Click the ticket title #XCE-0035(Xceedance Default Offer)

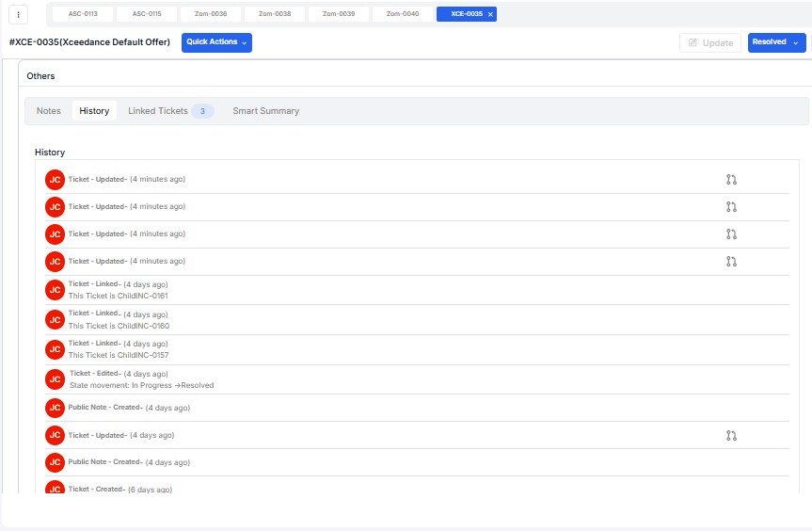coord(89,42)
